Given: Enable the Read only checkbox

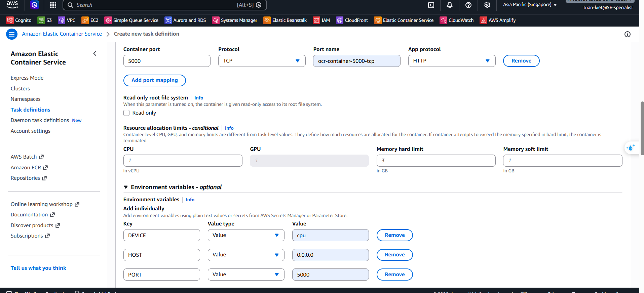Looking at the screenshot, I should coord(126,113).
